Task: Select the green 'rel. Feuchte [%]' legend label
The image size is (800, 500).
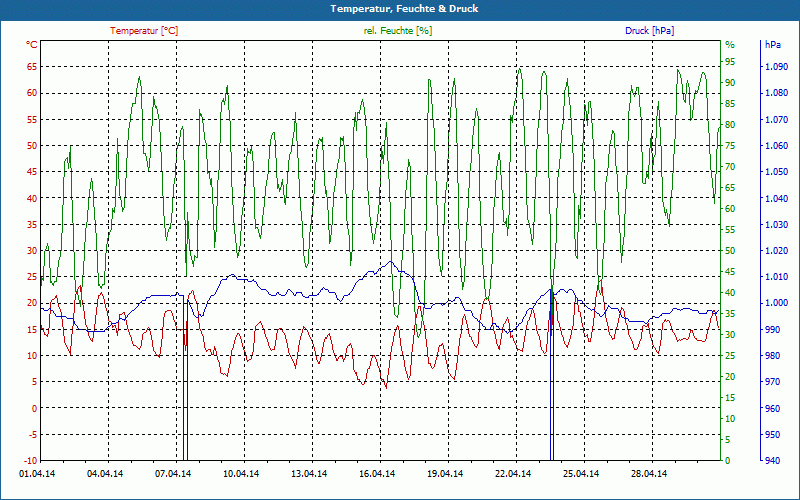Action: point(397,31)
